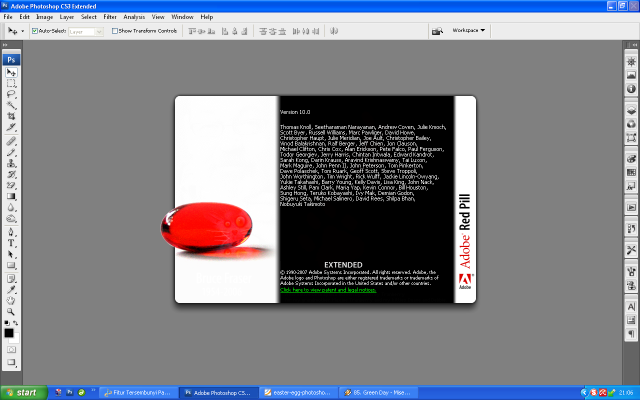Switch to Fitur Tersembunyi taskbar window
This screenshot has width=640, height=400.
pyautogui.click(x=138, y=393)
